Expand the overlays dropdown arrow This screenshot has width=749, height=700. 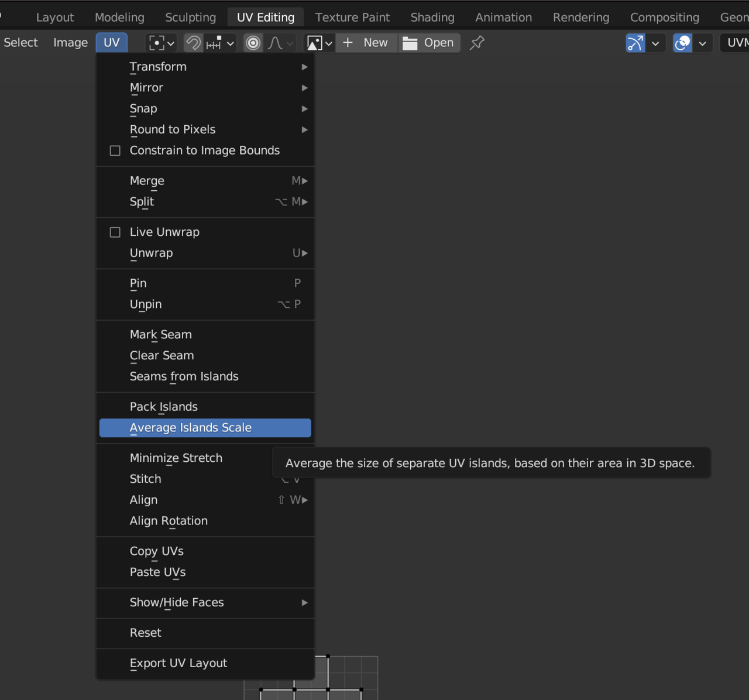pyautogui.click(x=702, y=43)
